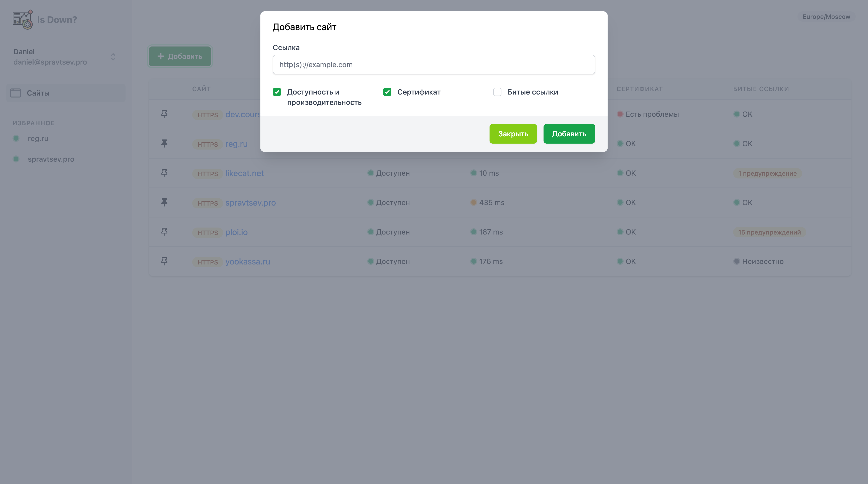The image size is (868, 484).
Task: Click the Сайты browser window icon
Action: pyautogui.click(x=16, y=93)
